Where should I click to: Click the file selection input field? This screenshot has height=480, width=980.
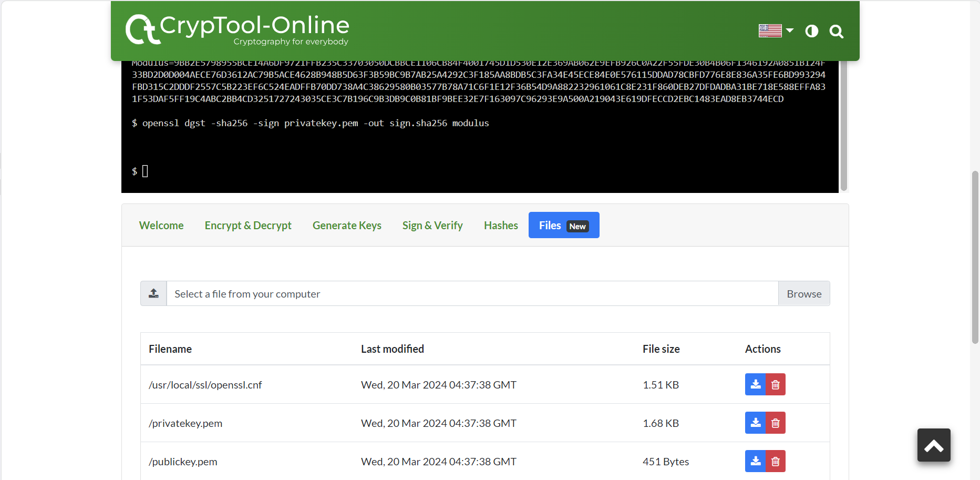[x=472, y=293]
